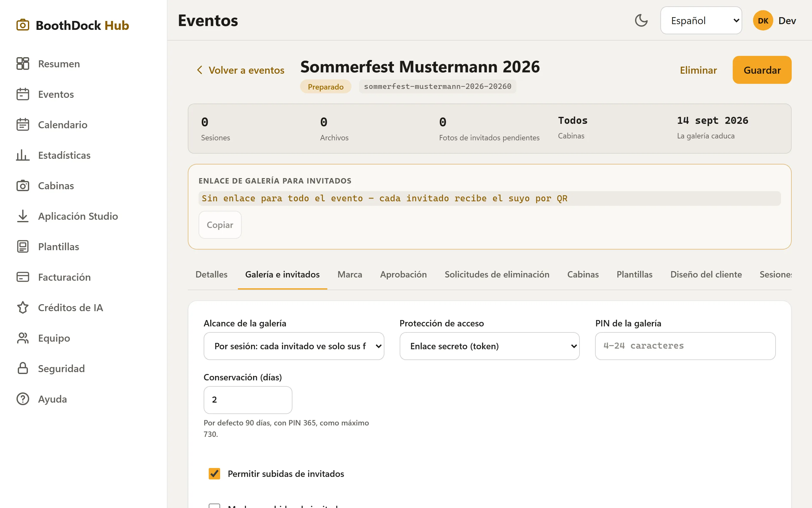Screen dimensions: 812x508
Task: Uncheck Permitir subidas de invitados checkbox
Action: point(214,473)
